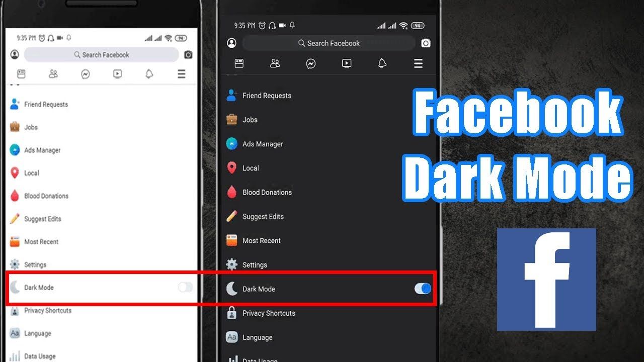Open profile icon on light phone

(15, 54)
